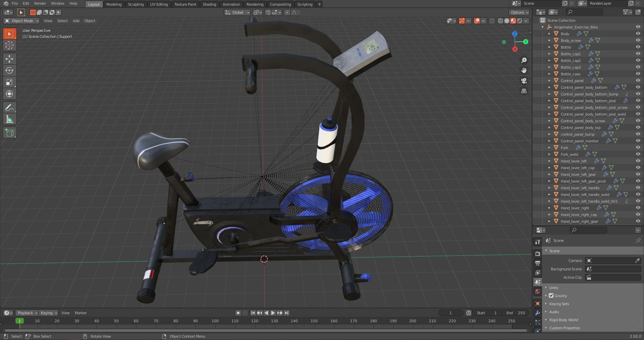Click the eyedropper in the Camera field
This screenshot has height=340, width=644.
637,261
